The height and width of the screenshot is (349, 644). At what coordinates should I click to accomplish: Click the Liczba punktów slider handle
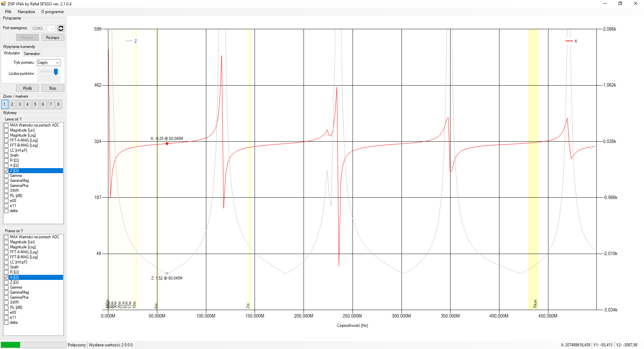tap(56, 72)
